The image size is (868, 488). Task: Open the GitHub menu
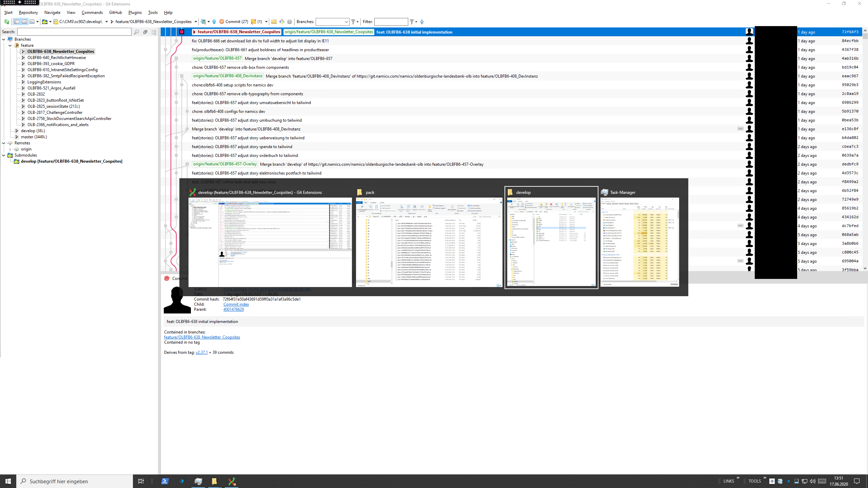(115, 13)
